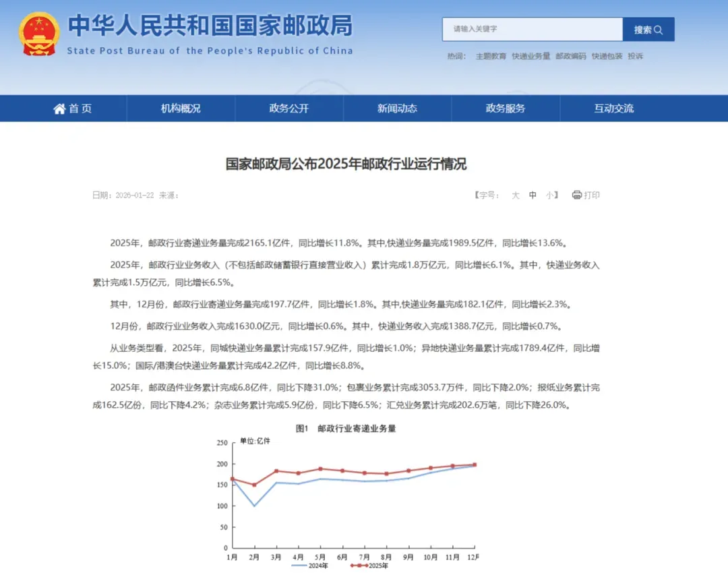
Task: Click the 2025年 legend entry in chart
Action: tap(369, 566)
